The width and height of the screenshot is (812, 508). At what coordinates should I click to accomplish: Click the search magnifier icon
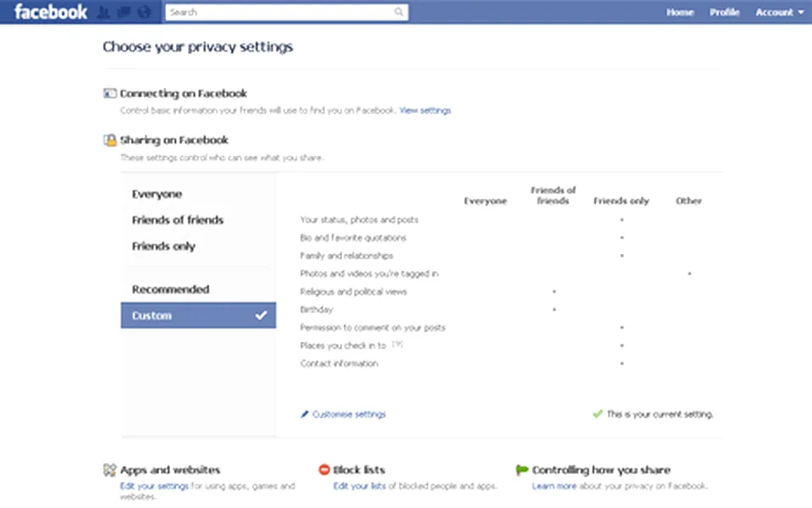pyautogui.click(x=400, y=13)
